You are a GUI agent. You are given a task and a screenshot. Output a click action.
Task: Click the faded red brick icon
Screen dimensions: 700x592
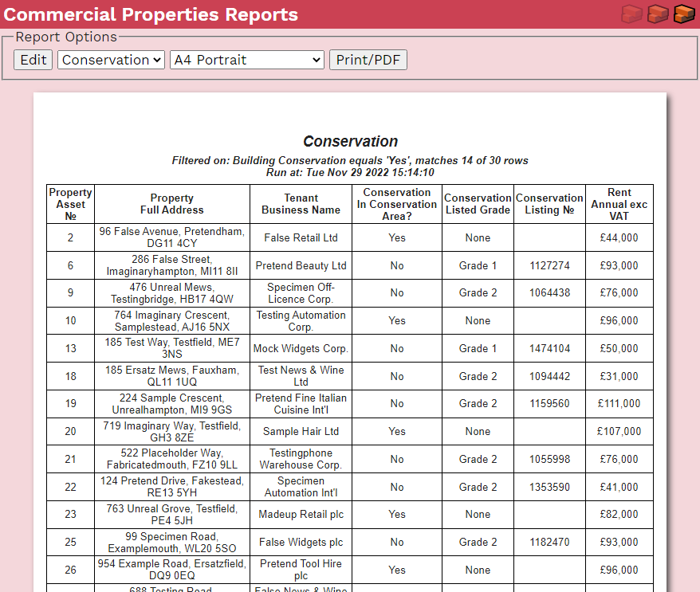coord(631,14)
